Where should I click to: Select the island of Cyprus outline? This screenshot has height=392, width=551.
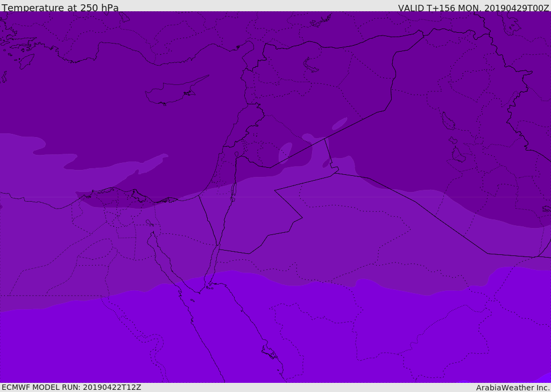[177, 90]
